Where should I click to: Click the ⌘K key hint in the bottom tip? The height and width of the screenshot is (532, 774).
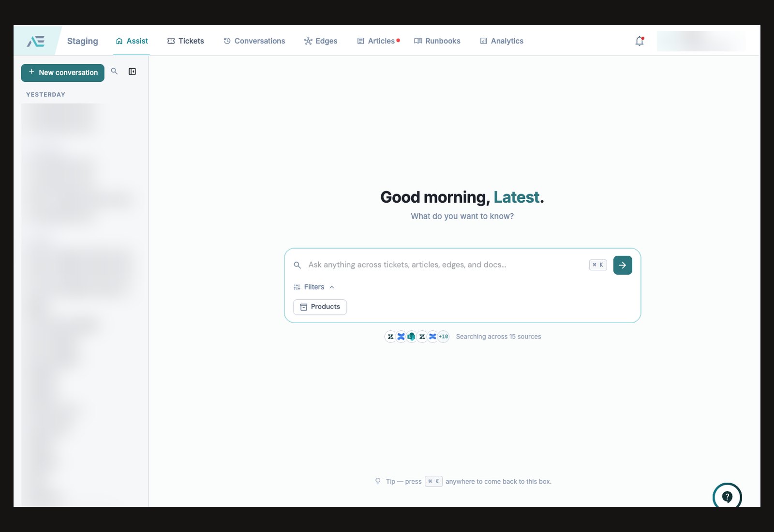pos(433,482)
